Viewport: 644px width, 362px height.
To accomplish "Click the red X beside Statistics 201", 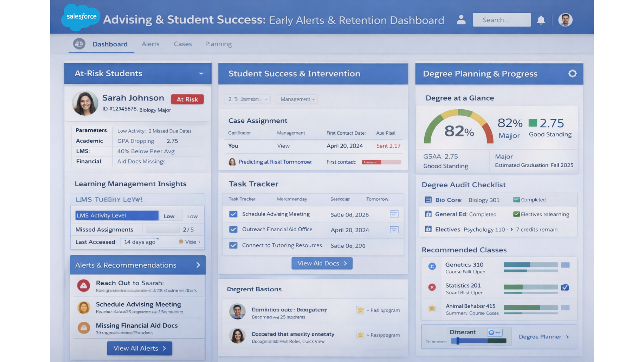I will (431, 288).
